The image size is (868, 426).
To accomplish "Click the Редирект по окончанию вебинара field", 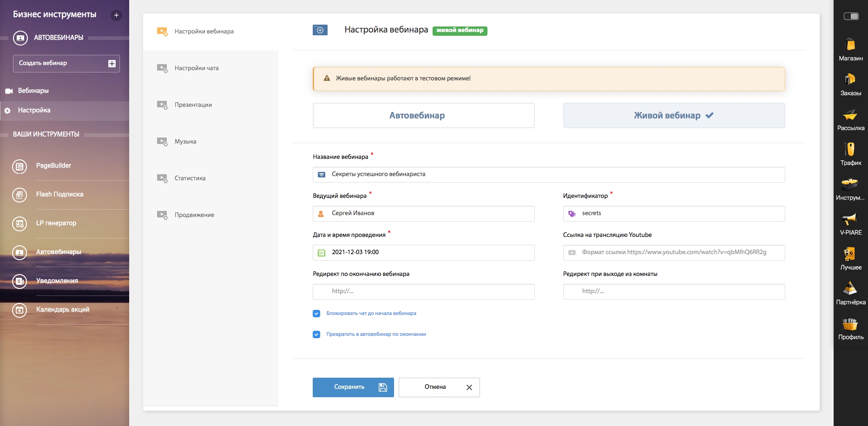I will pyautogui.click(x=423, y=292).
